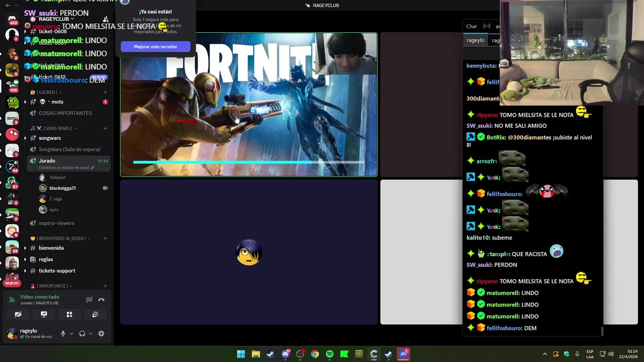Focus the yellow emoji avatar call tile
The image size is (644, 362).
click(x=249, y=252)
